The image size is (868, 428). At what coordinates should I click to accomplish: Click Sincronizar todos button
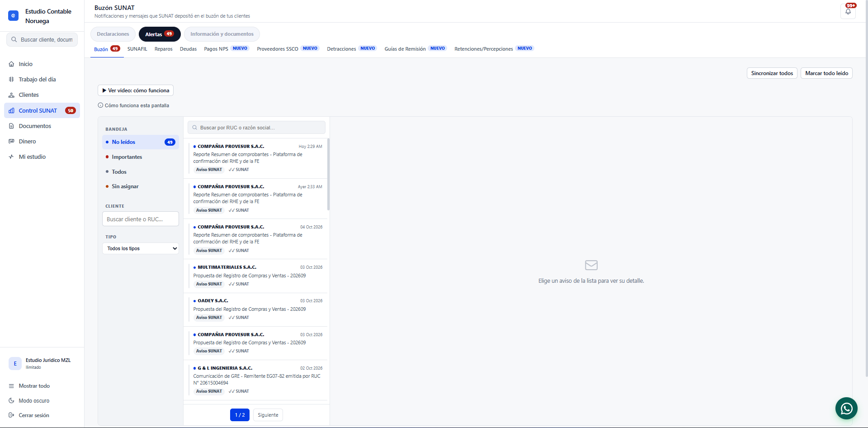(772, 73)
